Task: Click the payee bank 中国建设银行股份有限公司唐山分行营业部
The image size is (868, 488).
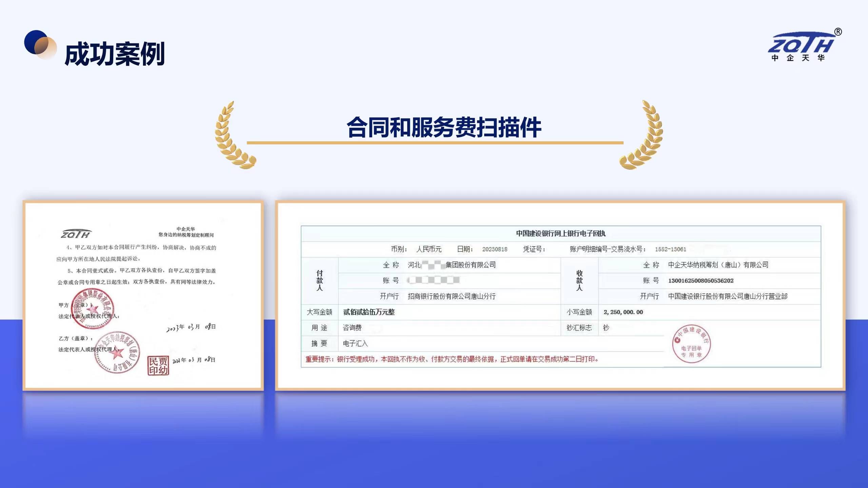Action: pyautogui.click(x=728, y=296)
